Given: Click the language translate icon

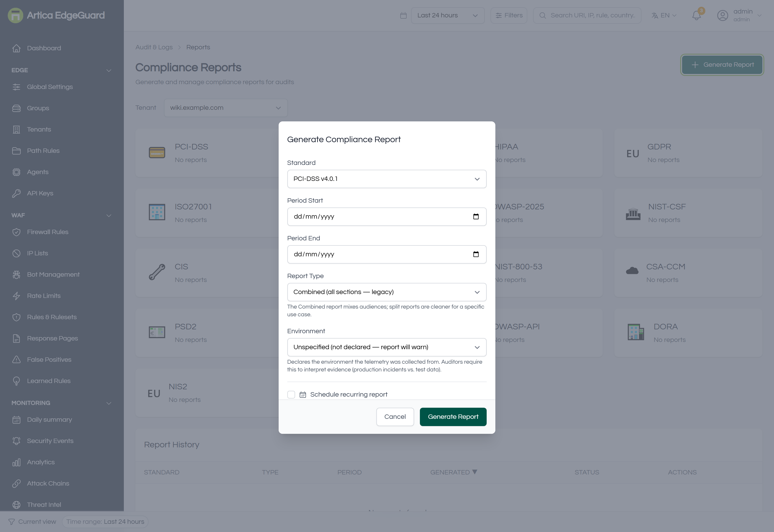Looking at the screenshot, I should (655, 15).
